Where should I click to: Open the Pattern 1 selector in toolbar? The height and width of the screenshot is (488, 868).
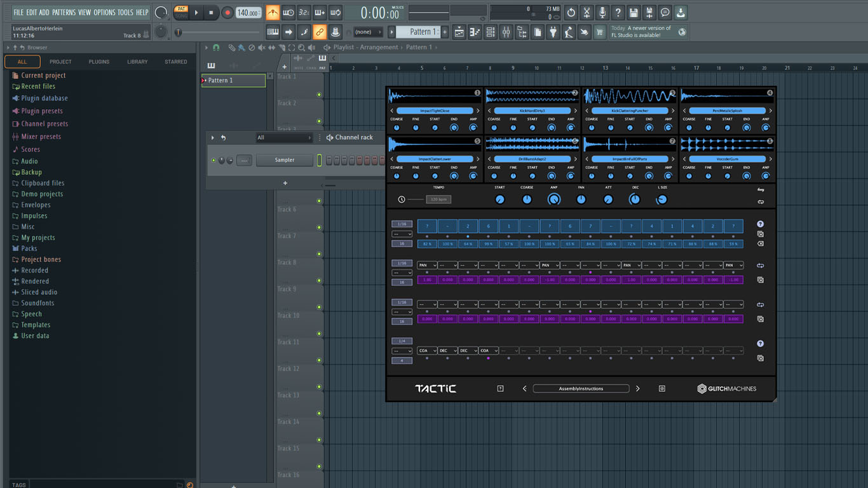[x=418, y=32]
